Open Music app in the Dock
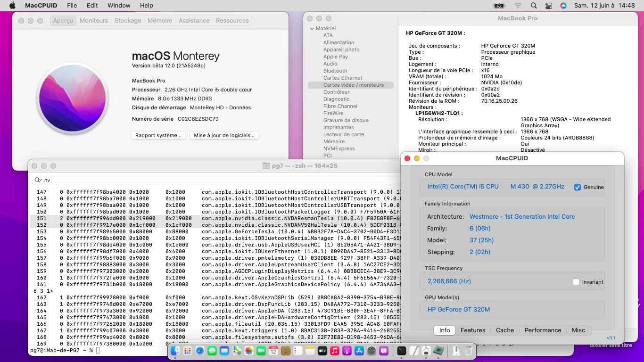 [335, 351]
